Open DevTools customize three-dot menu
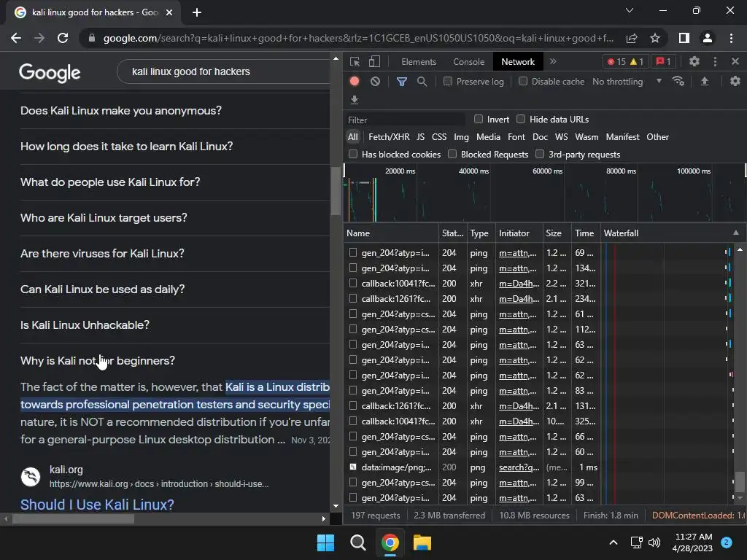747x560 pixels. [715, 61]
